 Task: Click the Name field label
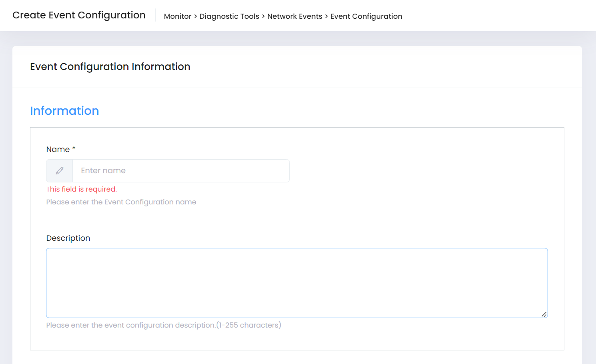pyautogui.click(x=58, y=150)
